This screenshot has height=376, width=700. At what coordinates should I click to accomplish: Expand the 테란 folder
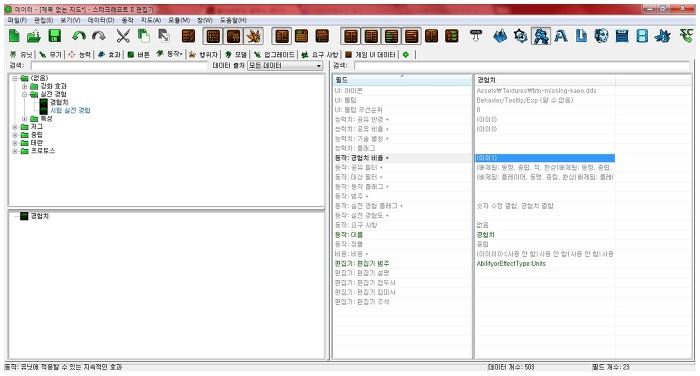[x=15, y=143]
